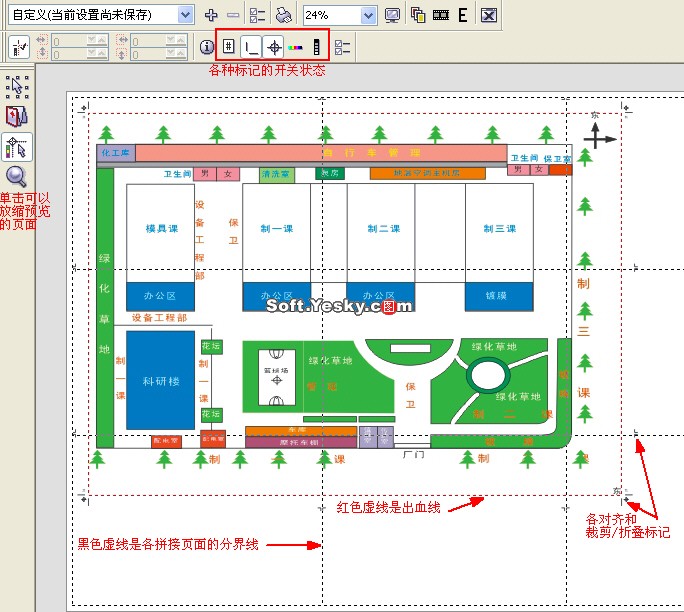The height and width of the screenshot is (612, 684).
Task: Click the compass arrow in preview
Action: (599, 136)
